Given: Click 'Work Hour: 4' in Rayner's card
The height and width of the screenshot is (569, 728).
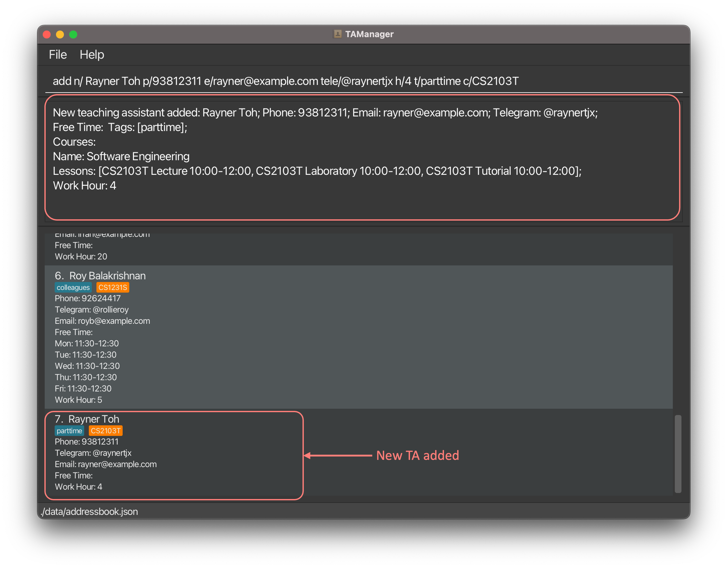Looking at the screenshot, I should [x=78, y=487].
